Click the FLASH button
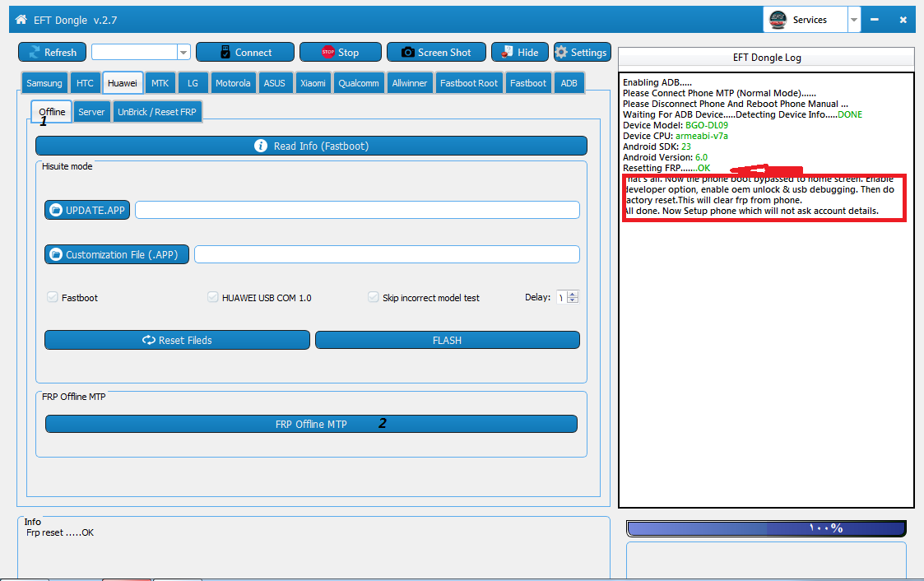This screenshot has height=581, width=924. 448,340
